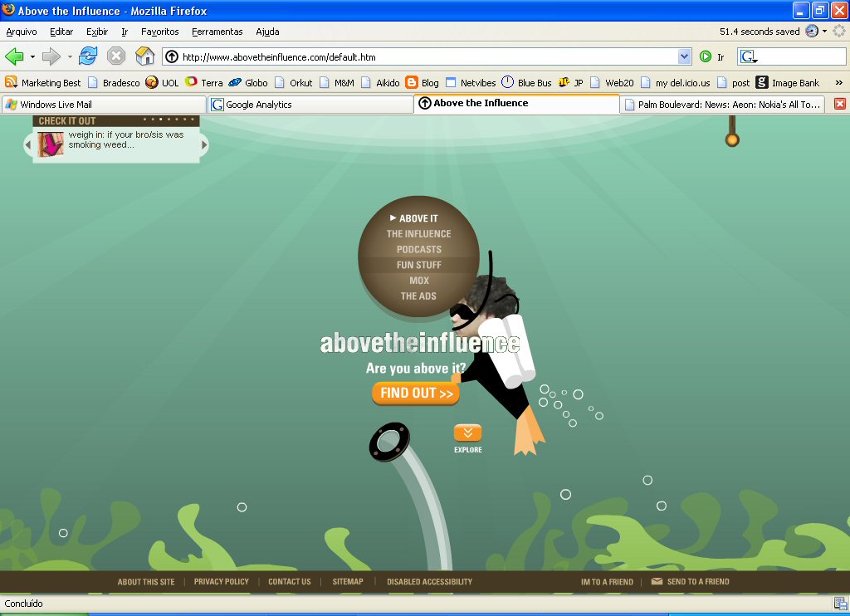
Task: Open the seconds saved dropdown arrow
Action: (x=824, y=32)
